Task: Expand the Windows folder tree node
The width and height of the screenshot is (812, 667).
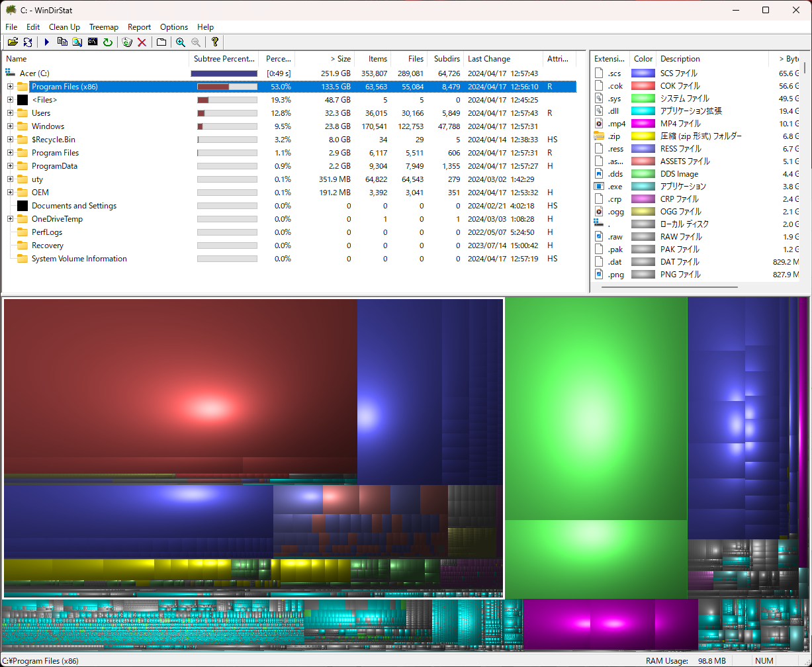Action: pos(10,126)
